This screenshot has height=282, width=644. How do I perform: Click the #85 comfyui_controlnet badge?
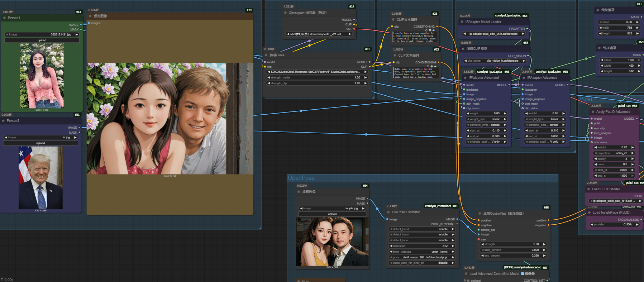441,206
